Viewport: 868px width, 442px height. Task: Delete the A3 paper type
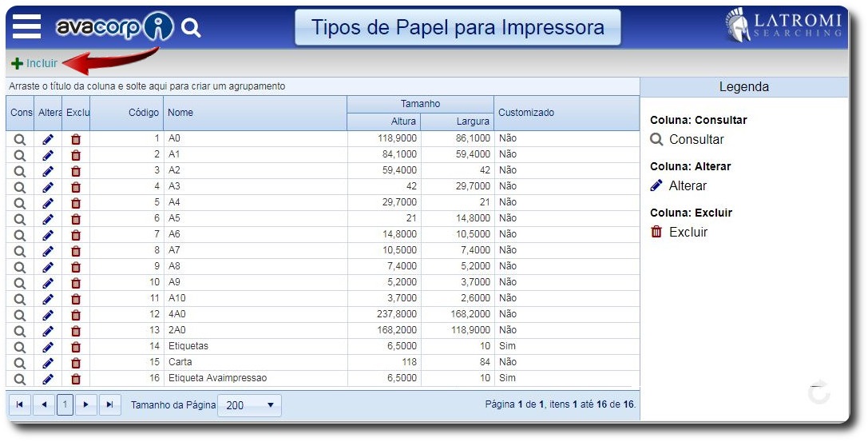[76, 187]
